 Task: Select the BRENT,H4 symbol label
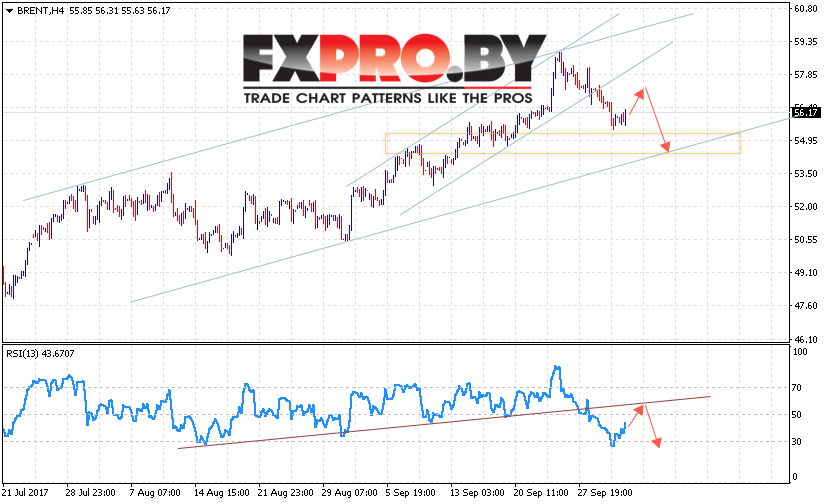pos(41,11)
